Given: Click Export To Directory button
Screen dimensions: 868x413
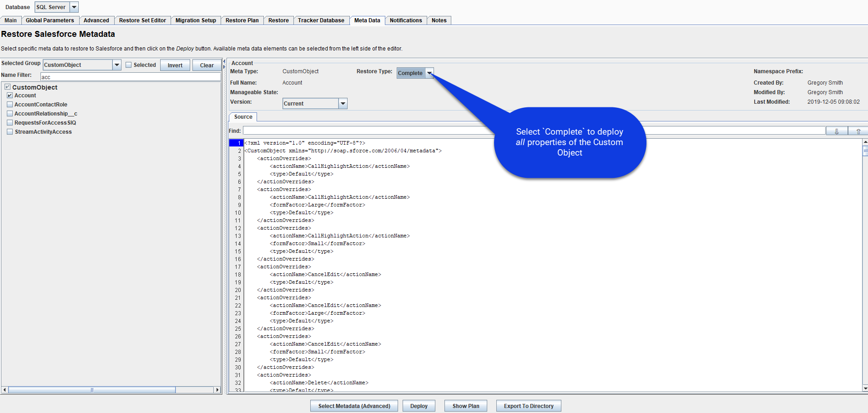Looking at the screenshot, I should pyautogui.click(x=529, y=406).
